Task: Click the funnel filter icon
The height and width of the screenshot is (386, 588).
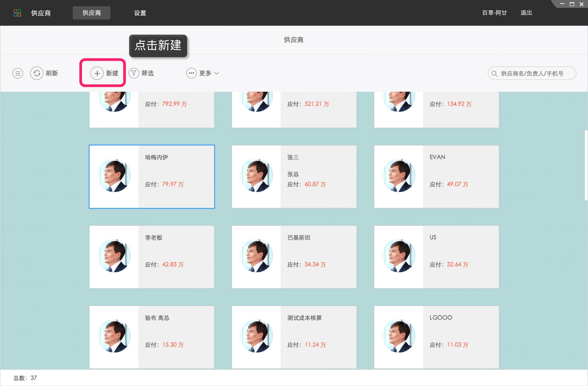Action: 134,73
